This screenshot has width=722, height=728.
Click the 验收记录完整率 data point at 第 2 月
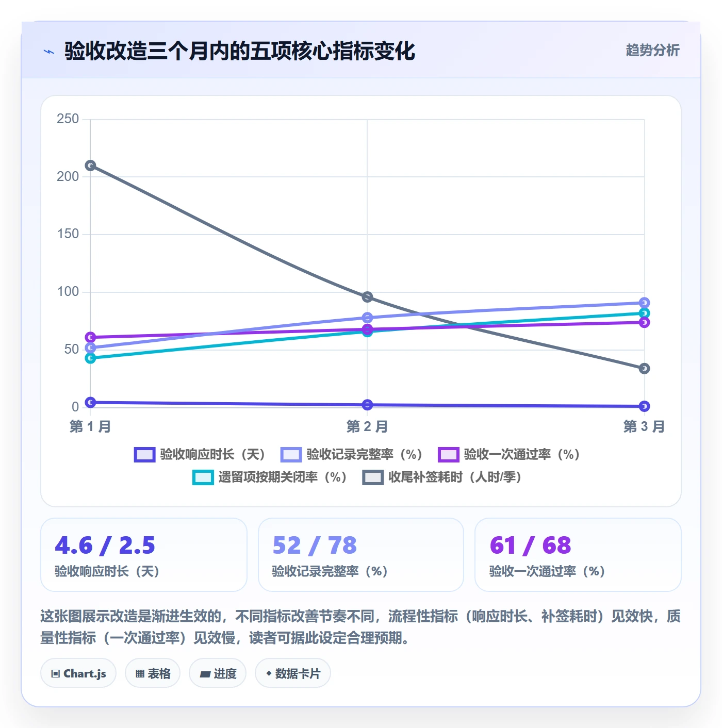tap(367, 318)
